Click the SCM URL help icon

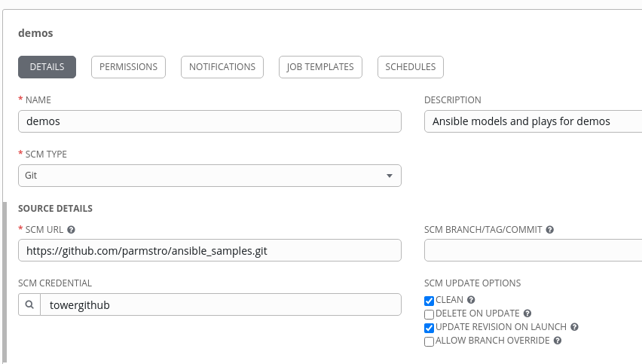(x=72, y=230)
